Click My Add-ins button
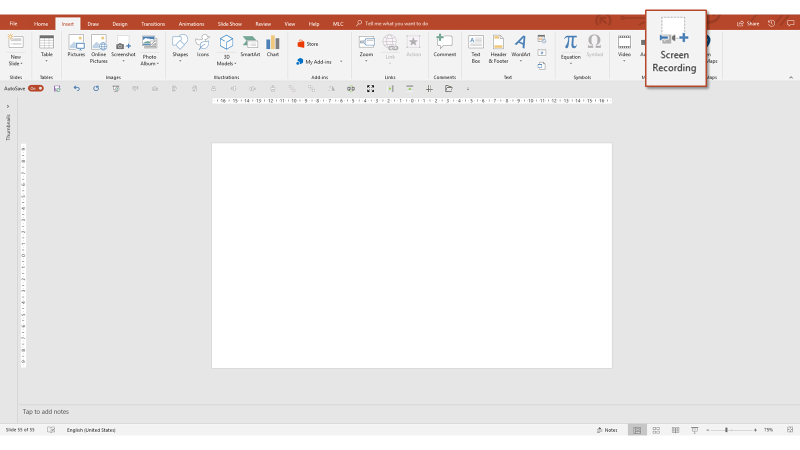 point(314,62)
